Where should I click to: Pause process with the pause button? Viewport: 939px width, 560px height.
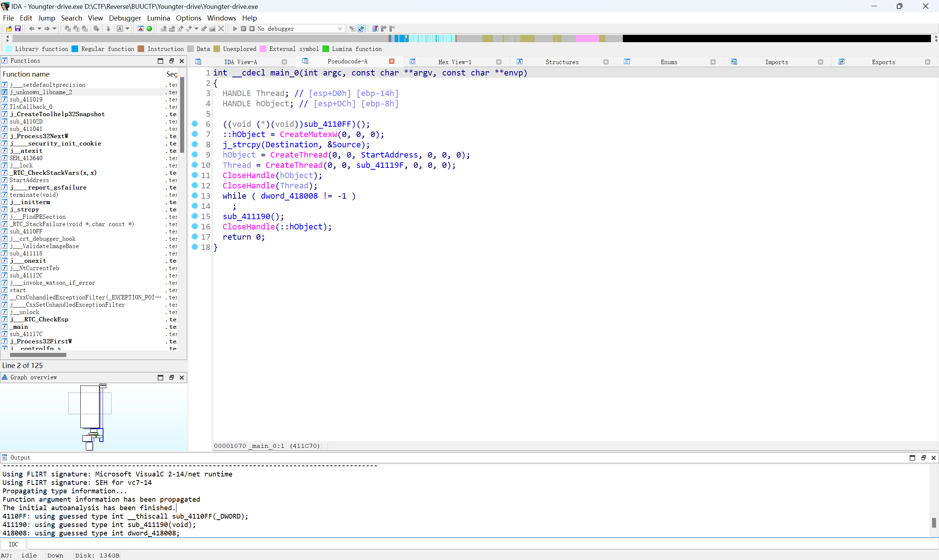tap(244, 29)
